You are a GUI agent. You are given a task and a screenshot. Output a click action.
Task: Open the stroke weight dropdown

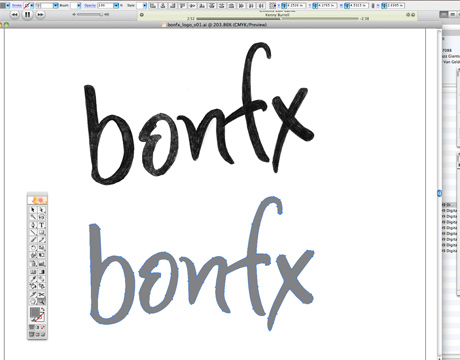click(x=56, y=5)
